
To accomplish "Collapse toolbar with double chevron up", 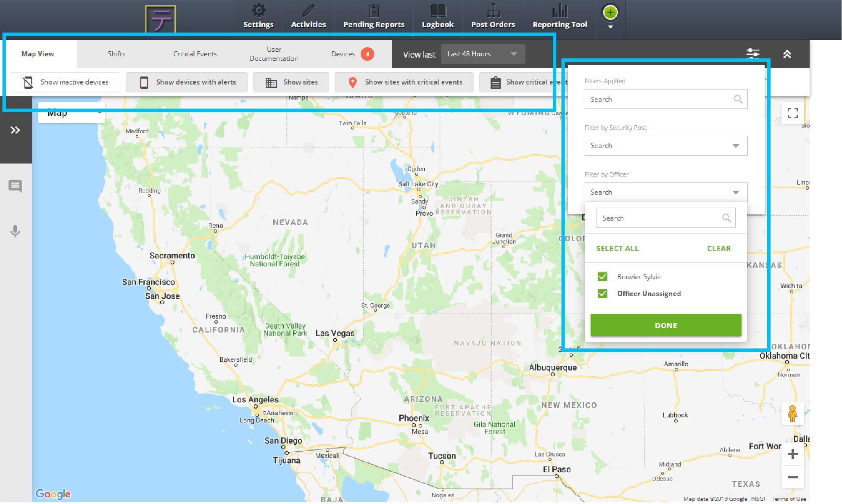I will pyautogui.click(x=787, y=54).
